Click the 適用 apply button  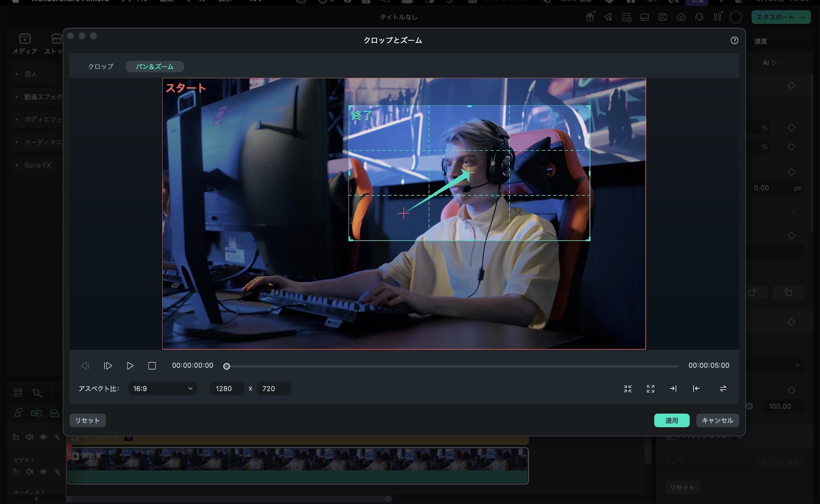click(671, 420)
